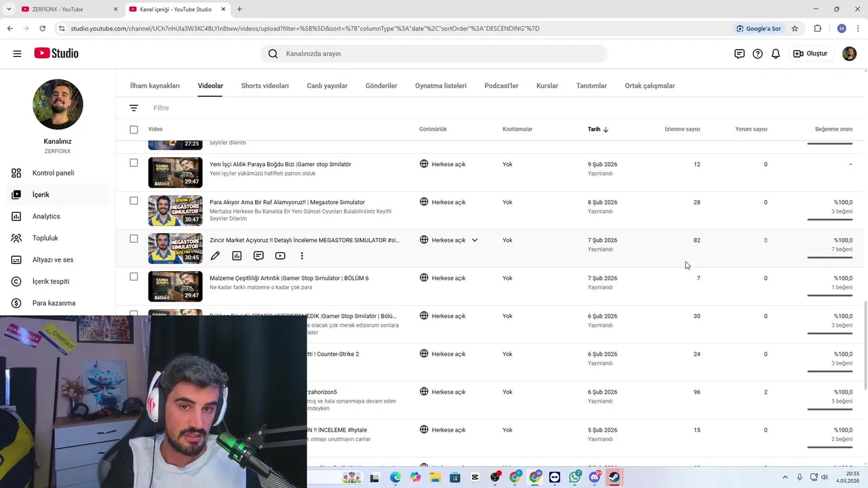Open Para Akıyor Ama Bir Raf video title
The width and height of the screenshot is (868, 488).
pyautogui.click(x=287, y=202)
